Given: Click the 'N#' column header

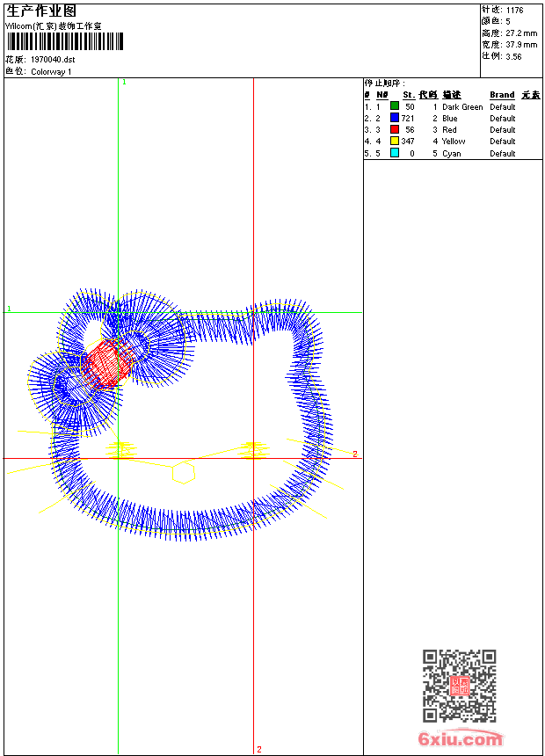Looking at the screenshot, I should [x=382, y=95].
